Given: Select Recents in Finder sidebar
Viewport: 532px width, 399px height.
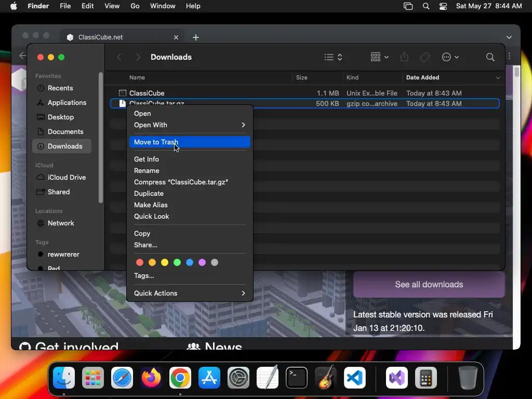Looking at the screenshot, I should (x=61, y=88).
